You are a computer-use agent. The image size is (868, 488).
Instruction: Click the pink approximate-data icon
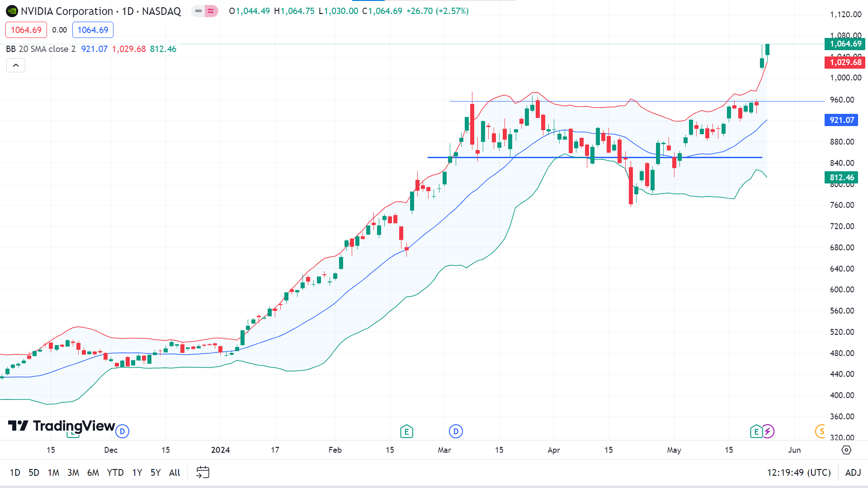(211, 11)
